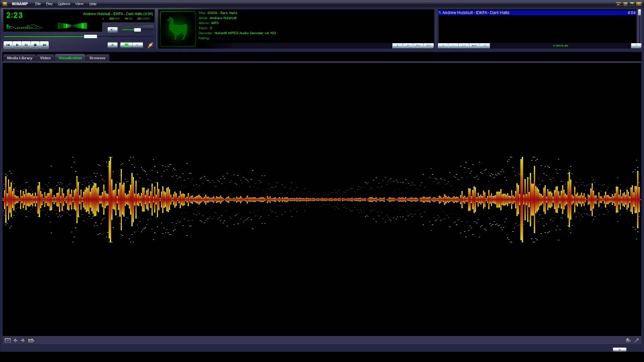Open the playlist MISC menu
This screenshot has height=362, width=644.
coord(474,45)
